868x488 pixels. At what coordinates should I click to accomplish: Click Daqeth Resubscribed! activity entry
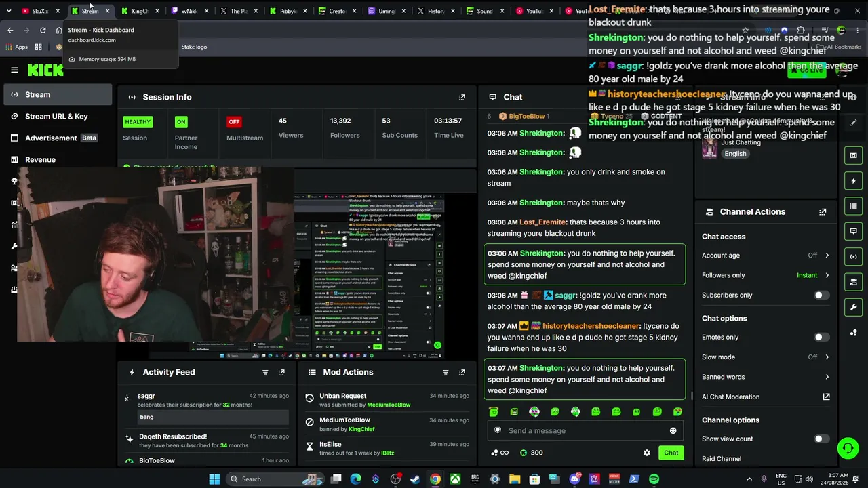(207, 441)
